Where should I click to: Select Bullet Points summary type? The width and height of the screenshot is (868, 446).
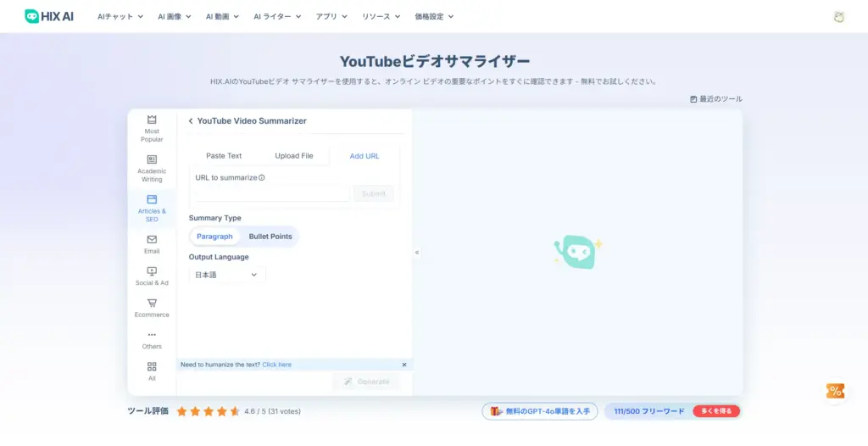[270, 237]
